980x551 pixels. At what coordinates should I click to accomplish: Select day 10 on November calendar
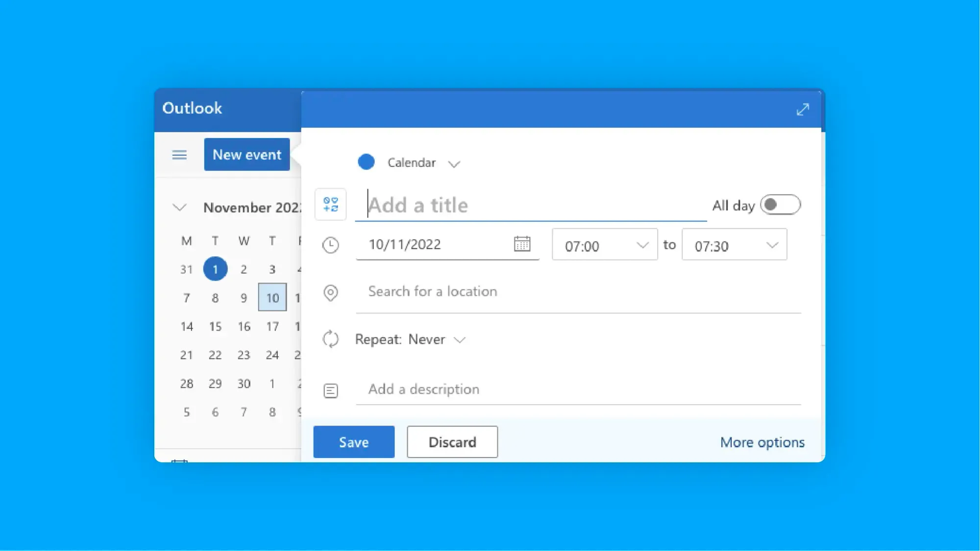pos(272,297)
